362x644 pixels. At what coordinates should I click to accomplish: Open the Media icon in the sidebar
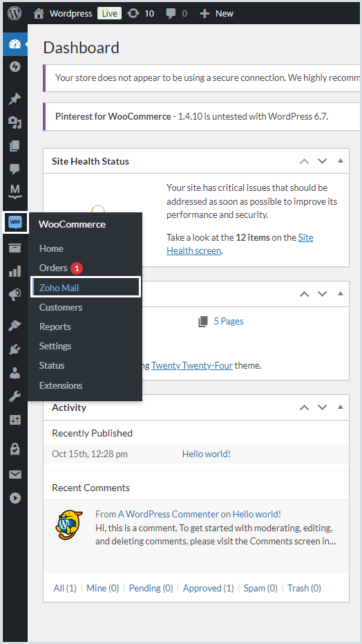15,122
